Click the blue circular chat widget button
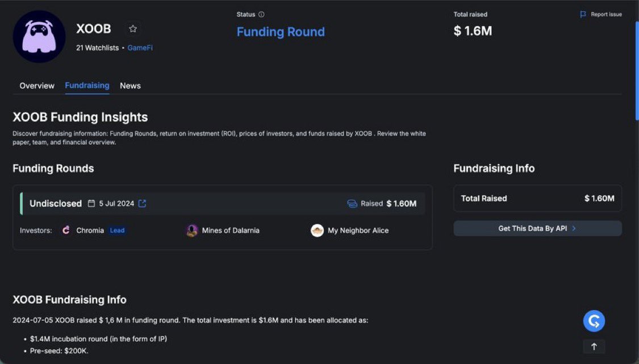 click(594, 321)
